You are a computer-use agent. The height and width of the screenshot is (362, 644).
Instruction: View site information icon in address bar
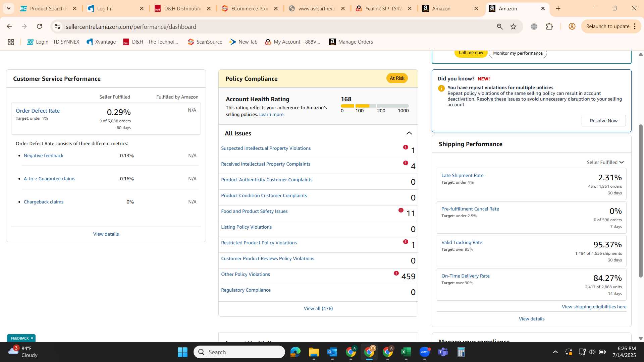pyautogui.click(x=57, y=26)
